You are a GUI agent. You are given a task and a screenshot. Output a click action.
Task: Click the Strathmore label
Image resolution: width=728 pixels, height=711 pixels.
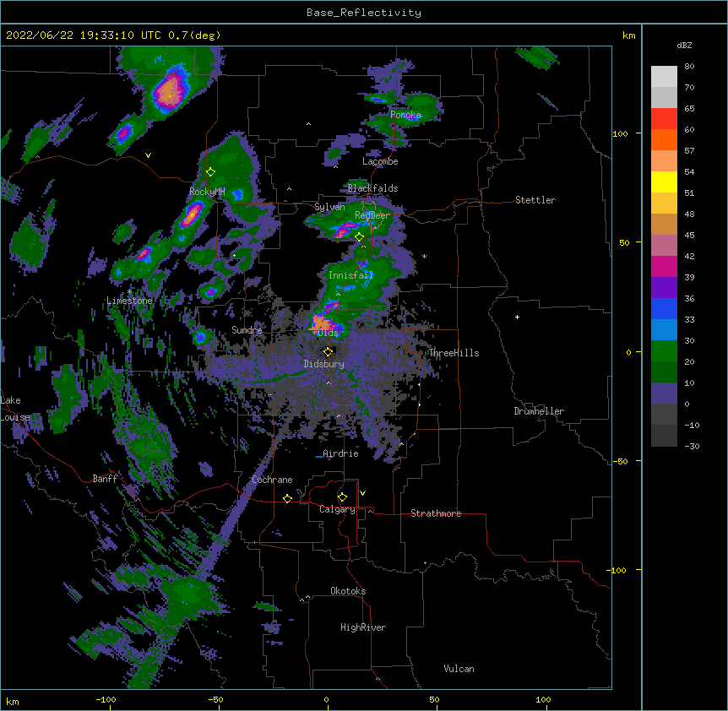(x=436, y=513)
